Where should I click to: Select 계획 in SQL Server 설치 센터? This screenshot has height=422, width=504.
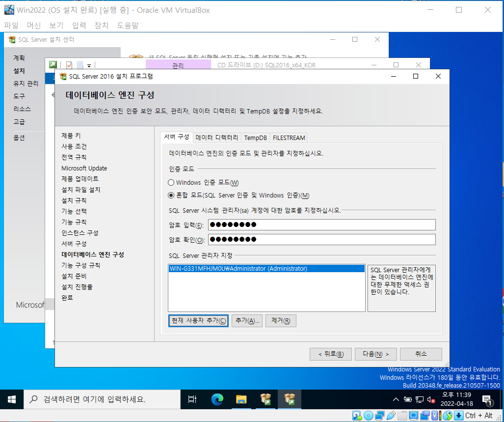(19, 58)
